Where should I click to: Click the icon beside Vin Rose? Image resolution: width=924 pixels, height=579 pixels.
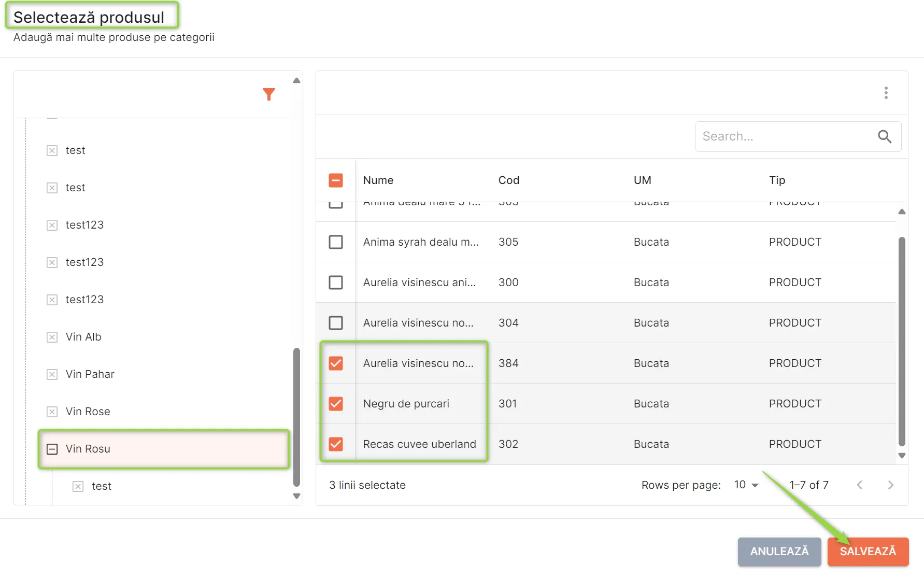click(x=52, y=412)
